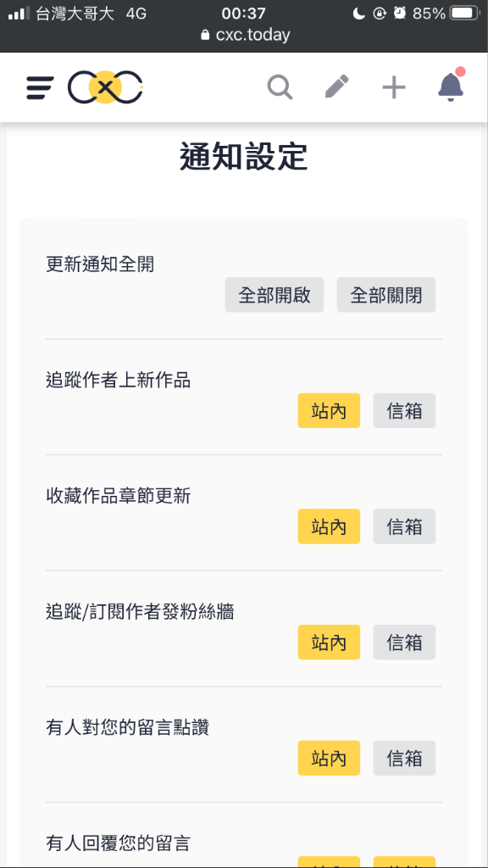Image resolution: width=488 pixels, height=868 pixels.
Task: Tap the plus add icon
Action: (394, 87)
